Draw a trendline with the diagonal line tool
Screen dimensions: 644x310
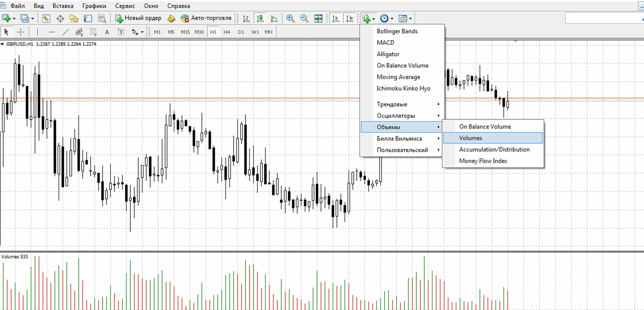click(x=65, y=32)
